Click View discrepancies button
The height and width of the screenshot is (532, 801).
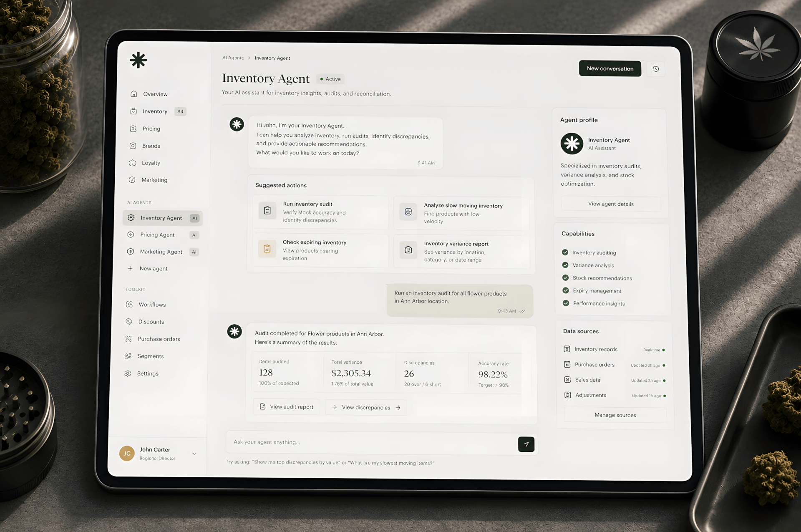click(x=366, y=408)
